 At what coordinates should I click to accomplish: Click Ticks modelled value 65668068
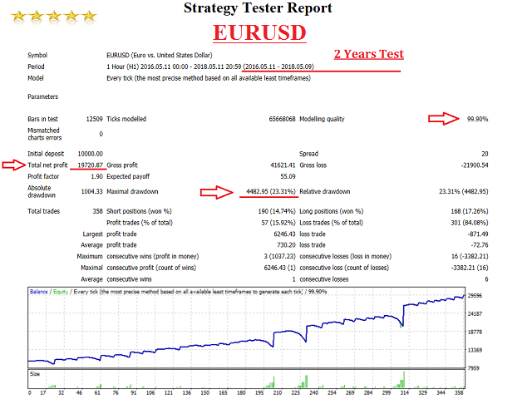(283, 119)
